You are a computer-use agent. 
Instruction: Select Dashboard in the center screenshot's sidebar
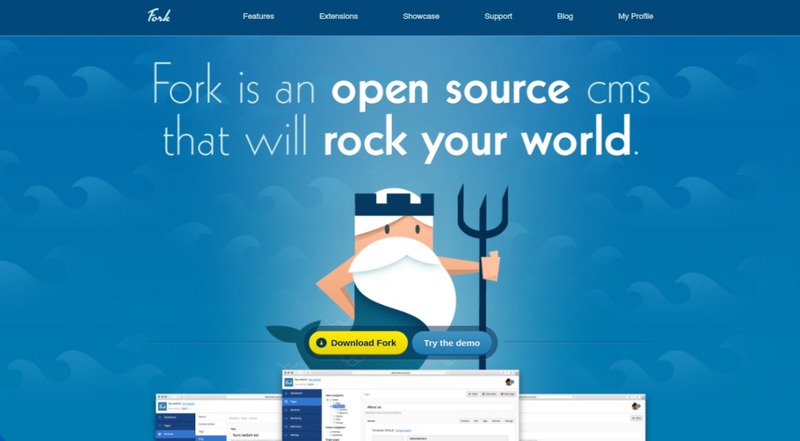tap(302, 394)
